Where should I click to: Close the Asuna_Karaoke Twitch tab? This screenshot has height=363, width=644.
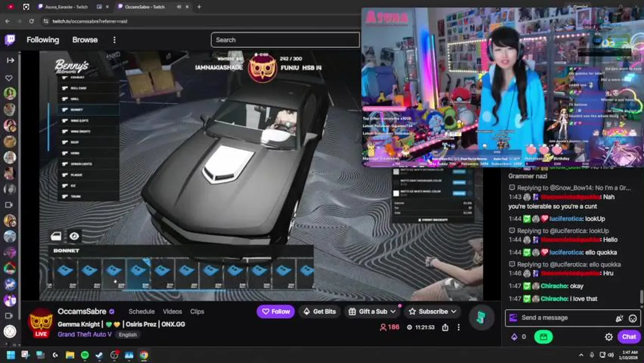click(x=107, y=7)
